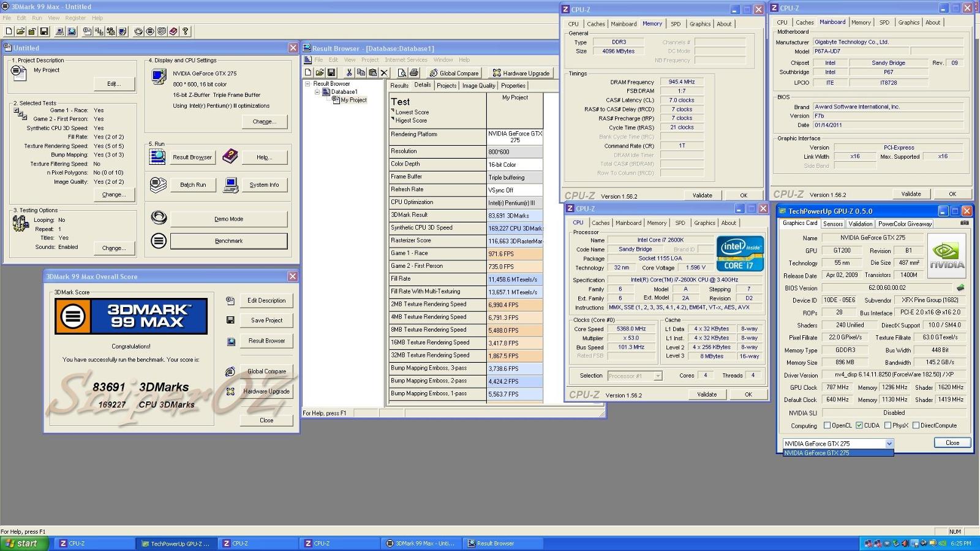
Task: Open the File menu in 3DMark 99 Max
Action: 7,18
